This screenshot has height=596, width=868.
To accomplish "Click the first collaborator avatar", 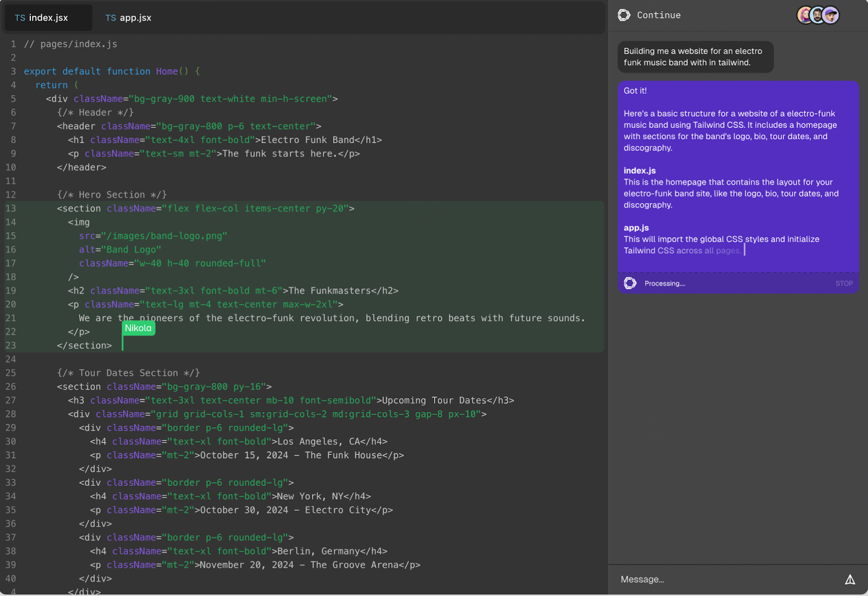I will (805, 15).
